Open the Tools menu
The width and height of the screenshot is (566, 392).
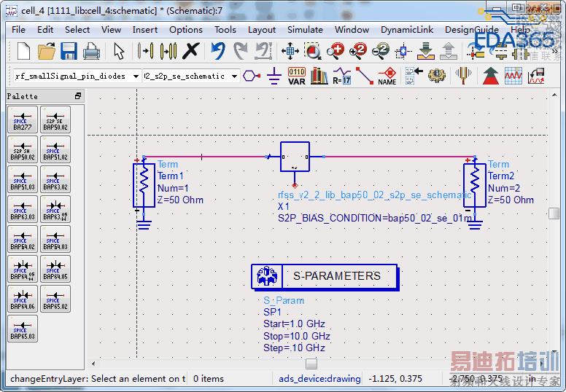(x=225, y=30)
